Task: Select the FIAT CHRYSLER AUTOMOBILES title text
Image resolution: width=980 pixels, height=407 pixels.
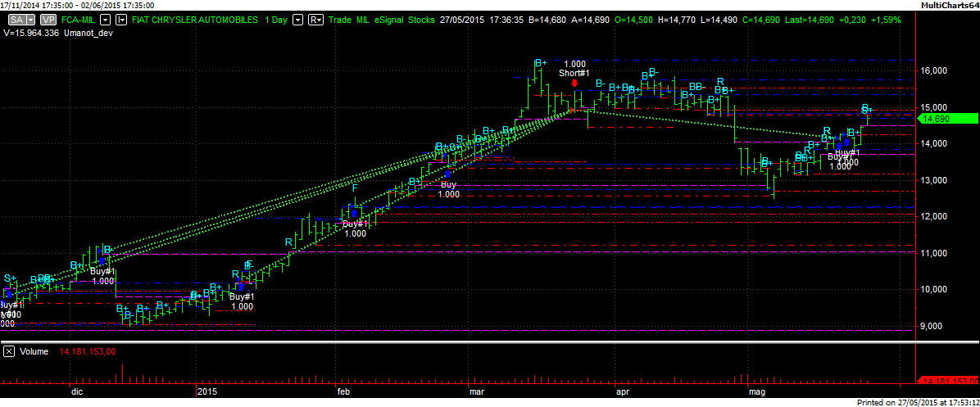Action: pyautogui.click(x=200, y=18)
